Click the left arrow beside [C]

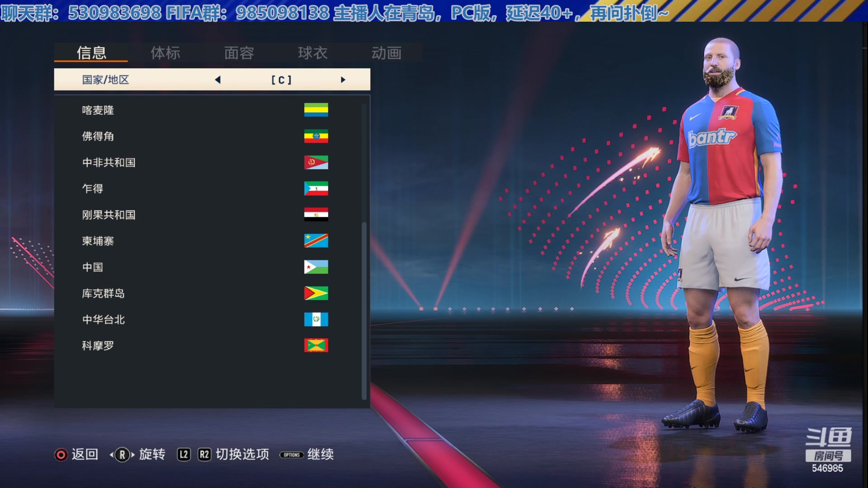[x=217, y=80]
